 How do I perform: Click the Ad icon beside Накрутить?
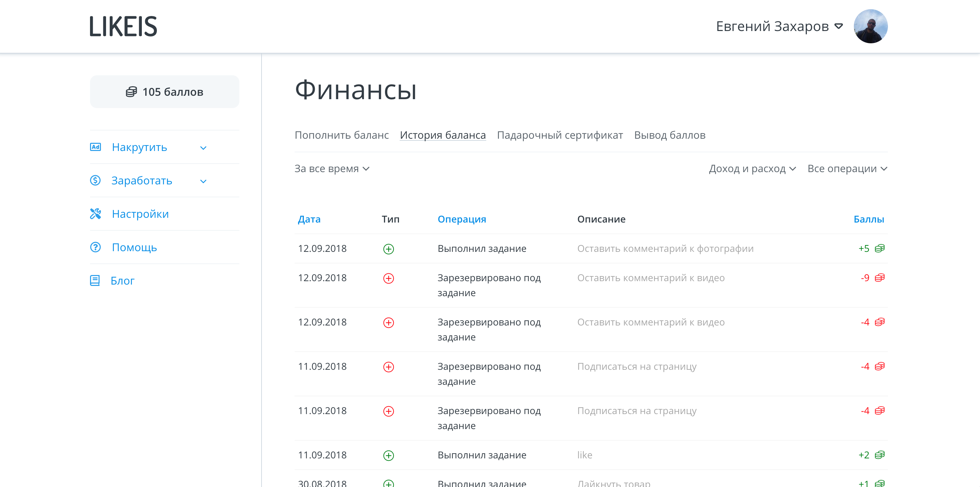pos(95,147)
